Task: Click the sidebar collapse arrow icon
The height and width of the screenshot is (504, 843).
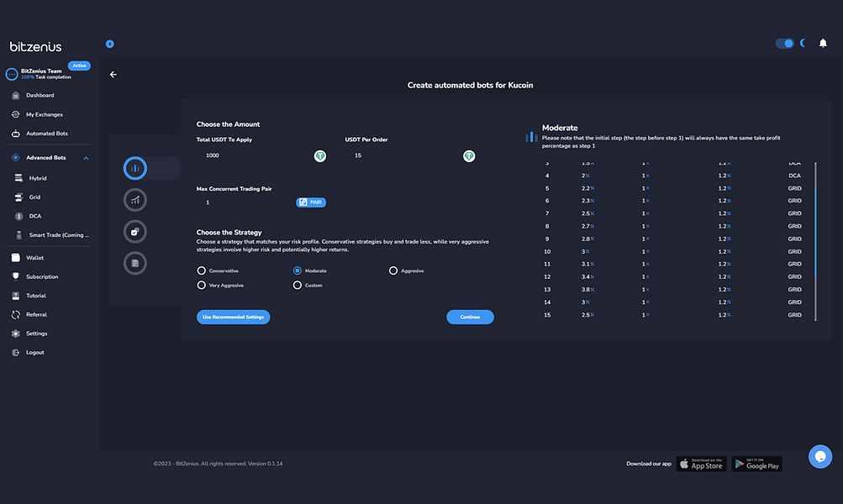Action: [x=109, y=44]
